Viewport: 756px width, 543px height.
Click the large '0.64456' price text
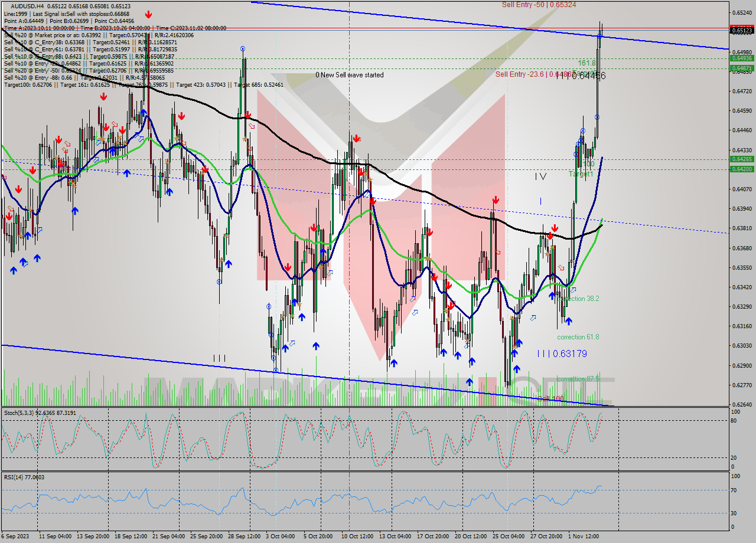tap(588, 76)
